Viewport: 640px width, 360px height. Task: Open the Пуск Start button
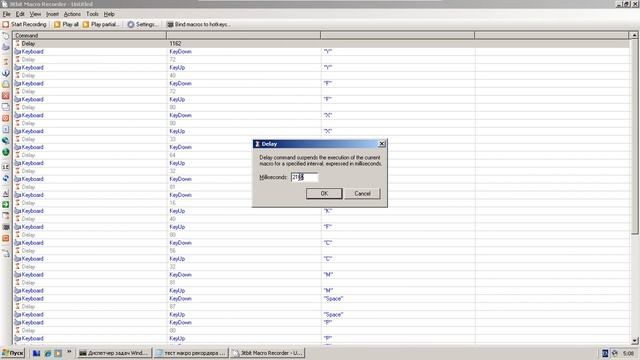click(13, 353)
